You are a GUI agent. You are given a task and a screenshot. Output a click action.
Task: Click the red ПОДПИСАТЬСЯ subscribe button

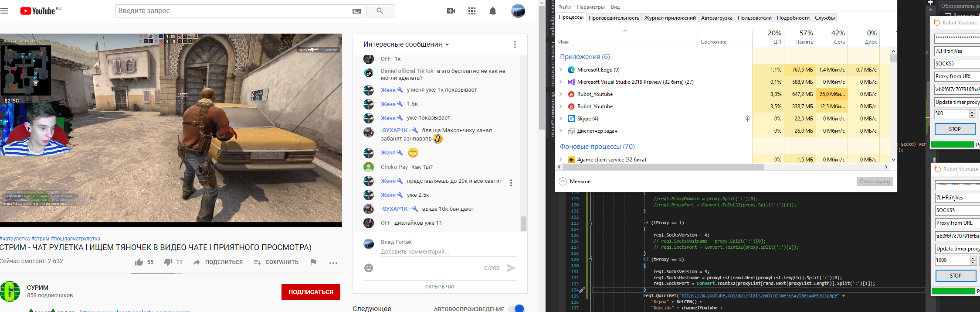point(311,292)
